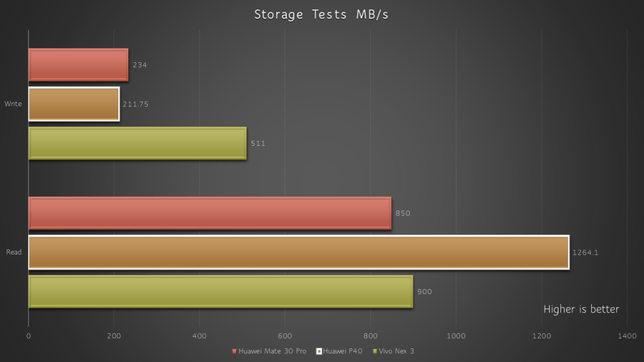Click the 1400 axis tick label
Viewport: 644px width, 362px height.
tap(627, 336)
